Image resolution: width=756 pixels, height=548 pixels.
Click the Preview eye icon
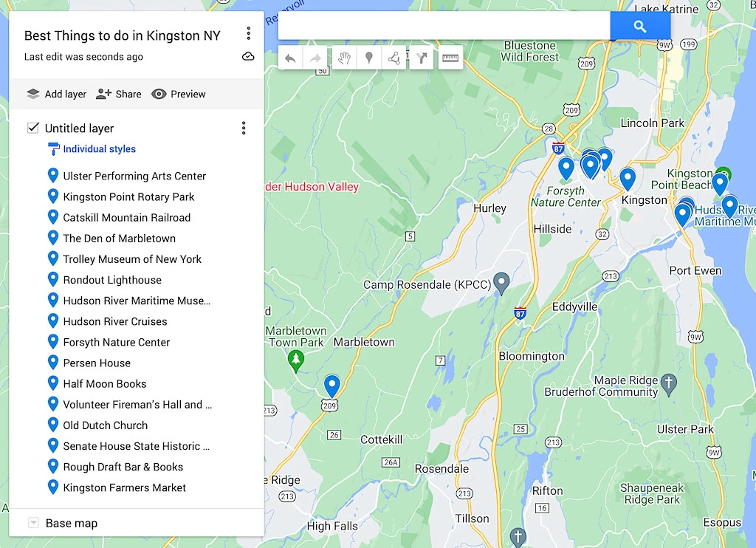click(x=159, y=94)
